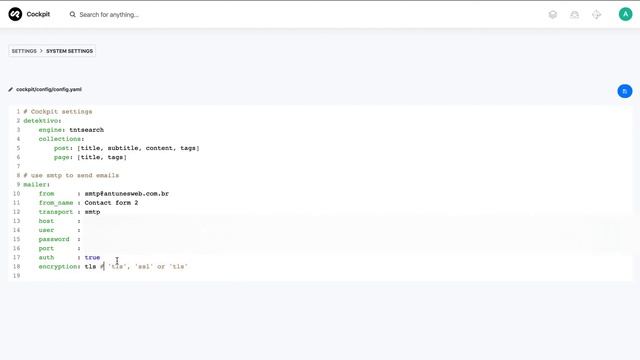This screenshot has width=640, height=360.
Task: Open the user avatar menu
Action: click(625, 14)
